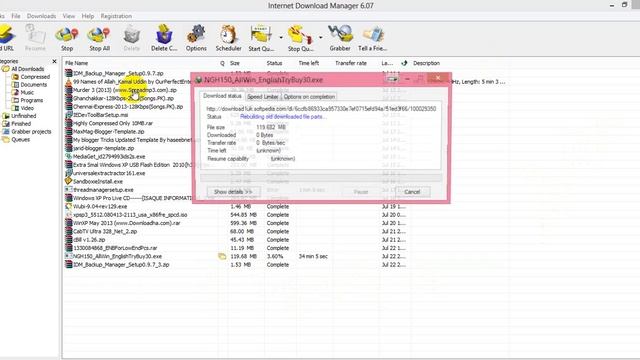Sort by Size column header
This screenshot has height=360, width=640.
[x=235, y=63]
